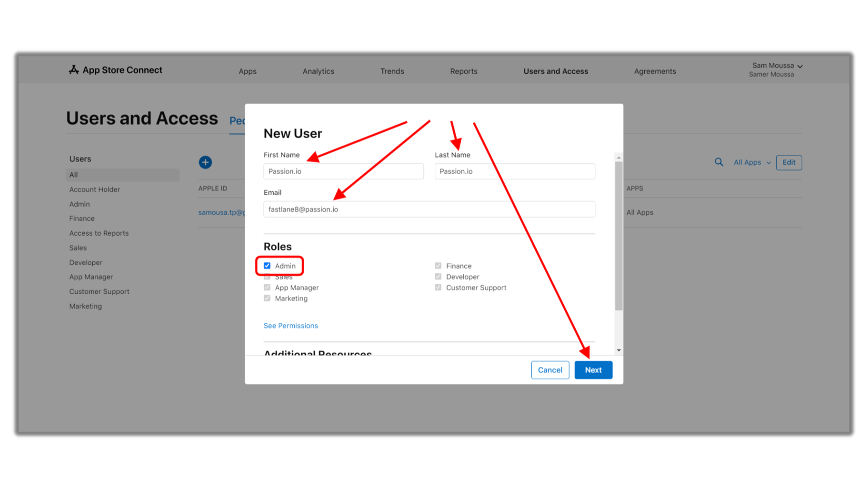
Task: Select Finance in Users sidebar
Action: (82, 219)
